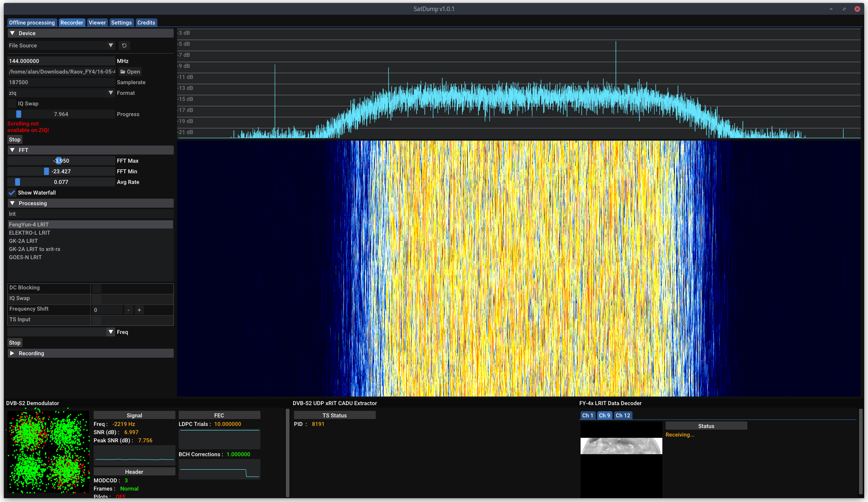
Task: Select the Ch 9 decoder tab
Action: pyautogui.click(x=604, y=415)
